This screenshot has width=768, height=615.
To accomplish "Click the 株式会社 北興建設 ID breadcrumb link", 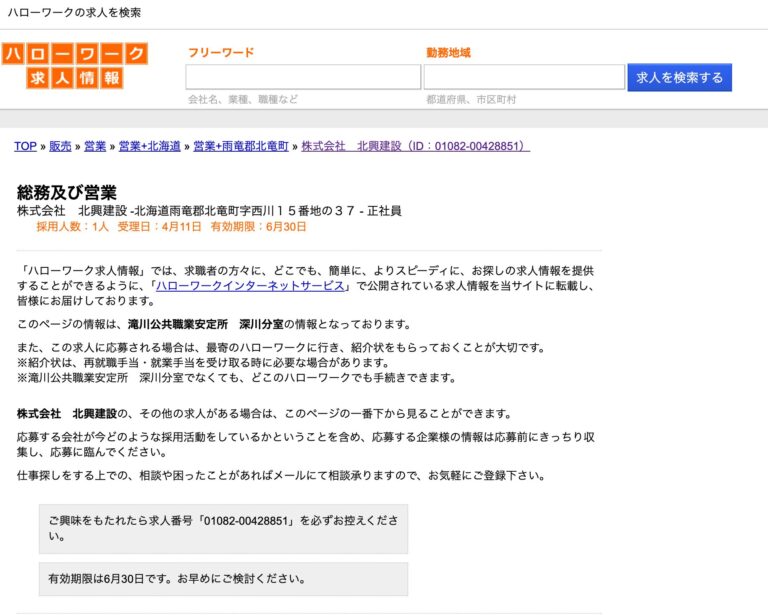I will tap(415, 146).
